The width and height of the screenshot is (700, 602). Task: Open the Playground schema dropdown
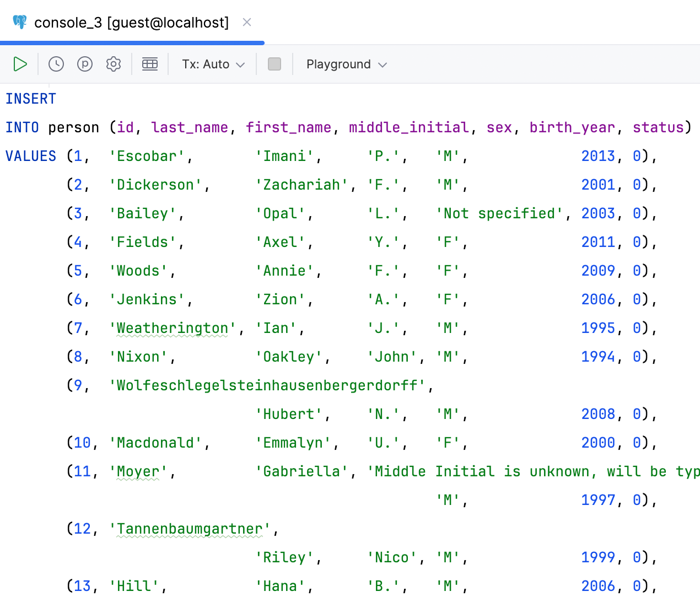tap(339, 64)
